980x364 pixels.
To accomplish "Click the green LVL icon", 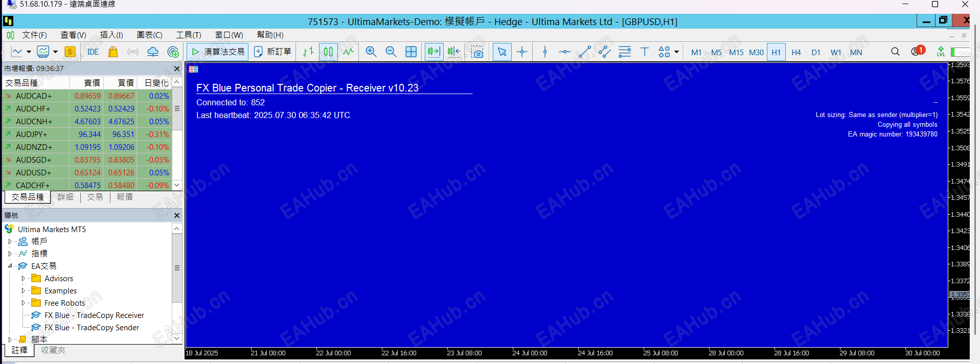I will (941, 52).
